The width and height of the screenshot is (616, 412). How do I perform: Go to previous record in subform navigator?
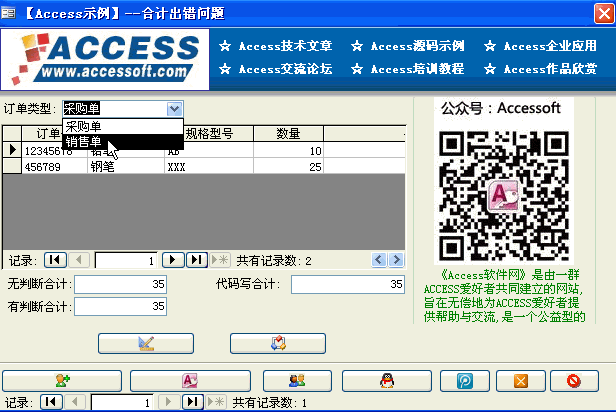tap(79, 260)
